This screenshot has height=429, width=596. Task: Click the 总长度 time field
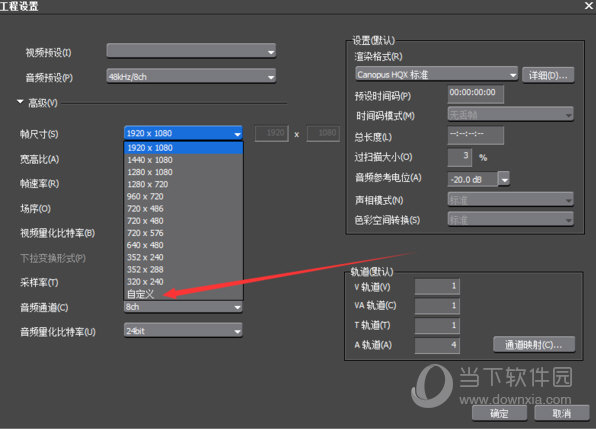click(x=476, y=135)
